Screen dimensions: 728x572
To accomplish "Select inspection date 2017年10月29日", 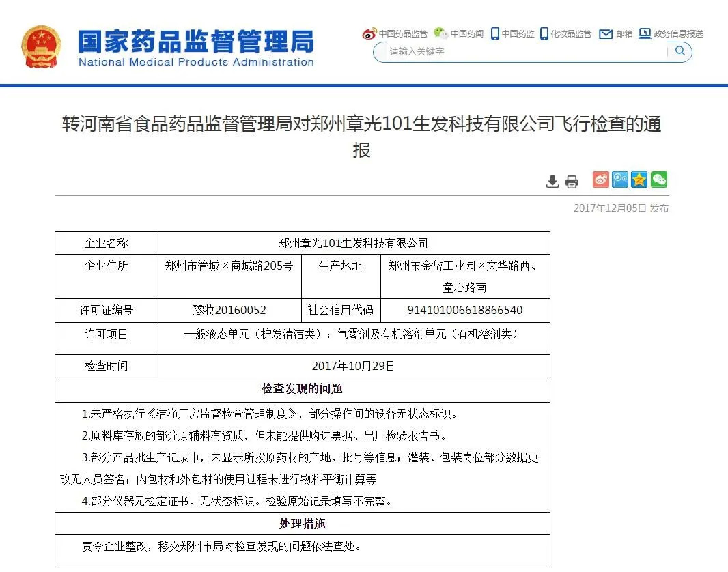I will pyautogui.click(x=353, y=366).
